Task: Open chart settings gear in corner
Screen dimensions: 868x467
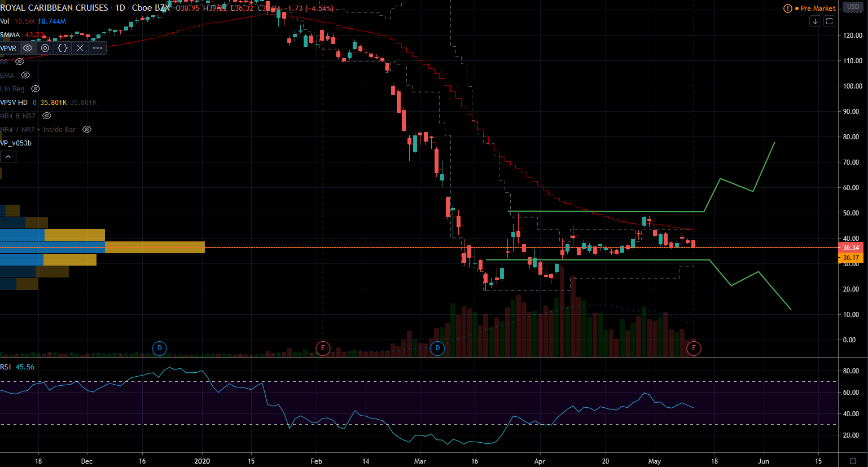Action: (x=853, y=461)
